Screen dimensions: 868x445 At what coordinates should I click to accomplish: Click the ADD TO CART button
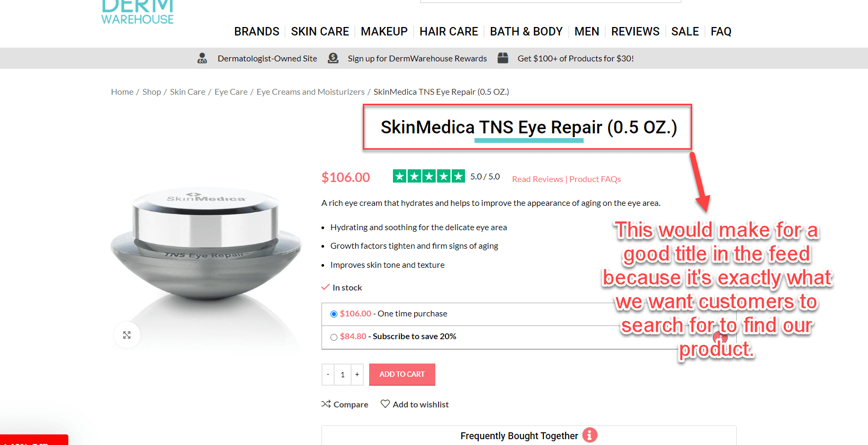click(402, 374)
